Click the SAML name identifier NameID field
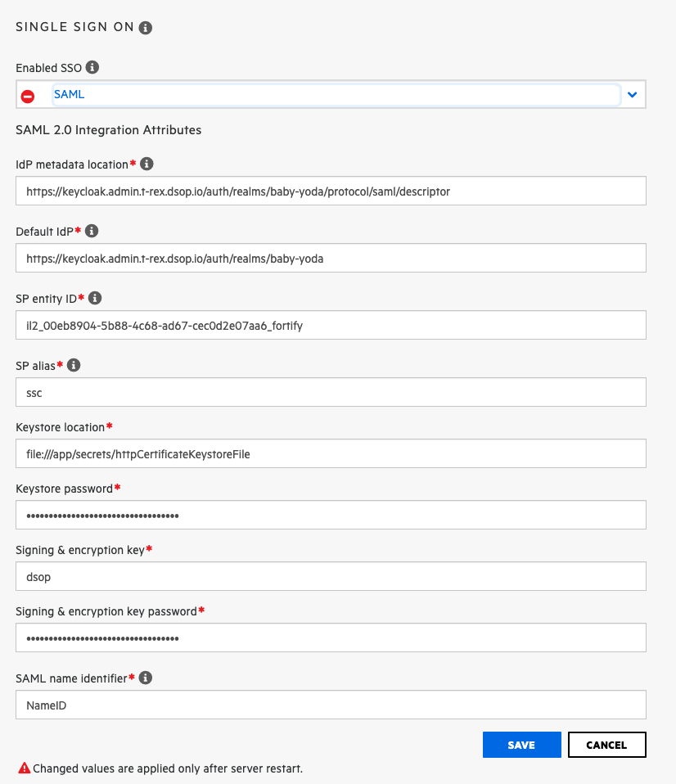Image resolution: width=676 pixels, height=784 pixels. [x=330, y=705]
